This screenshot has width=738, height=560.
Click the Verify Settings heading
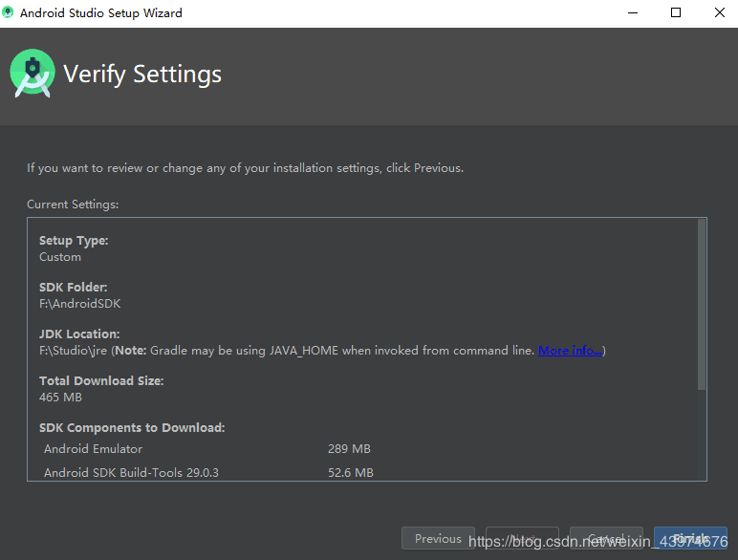click(x=142, y=75)
